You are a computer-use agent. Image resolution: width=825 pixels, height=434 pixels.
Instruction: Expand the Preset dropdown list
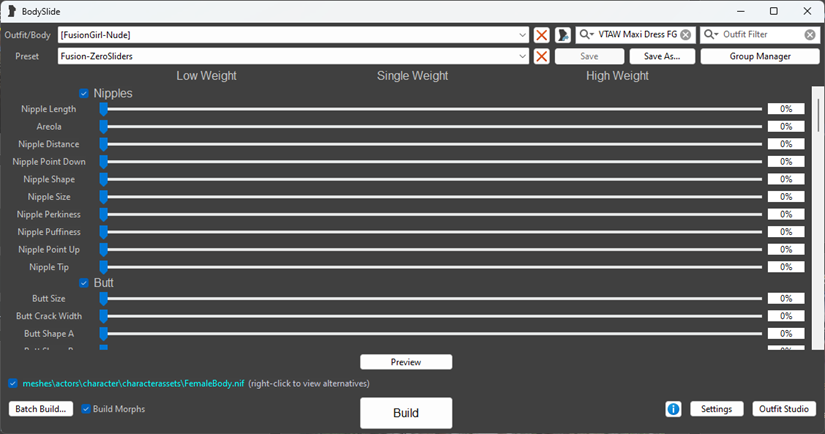[523, 57]
